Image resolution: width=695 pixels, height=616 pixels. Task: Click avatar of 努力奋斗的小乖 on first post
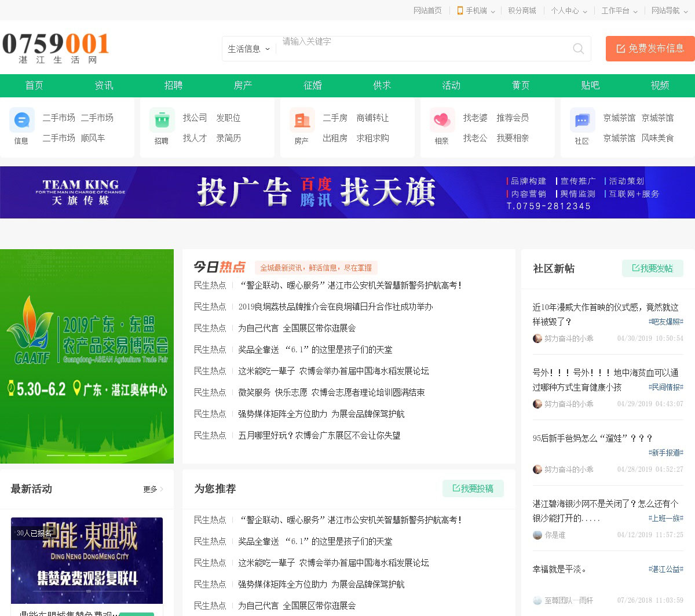(537, 338)
